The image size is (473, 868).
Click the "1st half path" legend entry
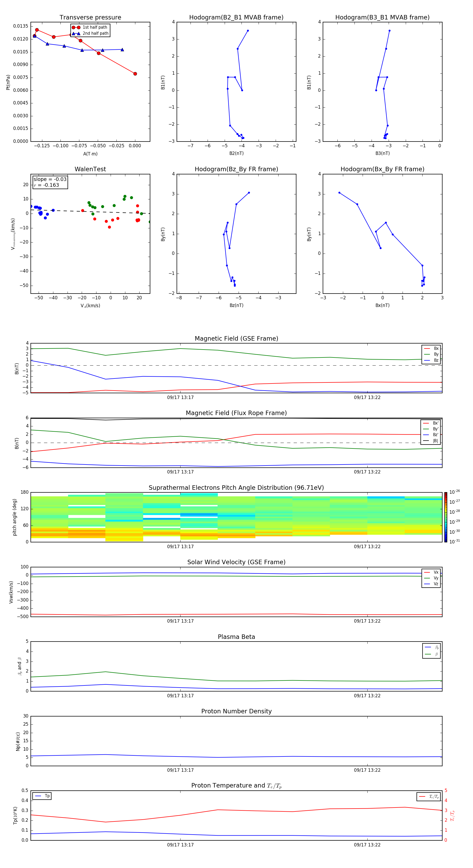[x=90, y=27]
